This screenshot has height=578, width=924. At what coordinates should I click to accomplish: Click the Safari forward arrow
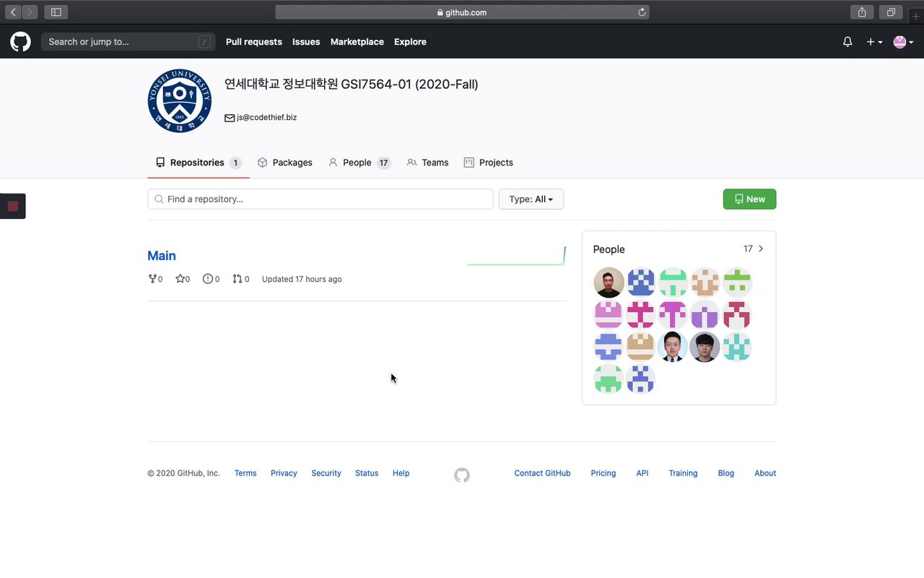pyautogui.click(x=30, y=12)
